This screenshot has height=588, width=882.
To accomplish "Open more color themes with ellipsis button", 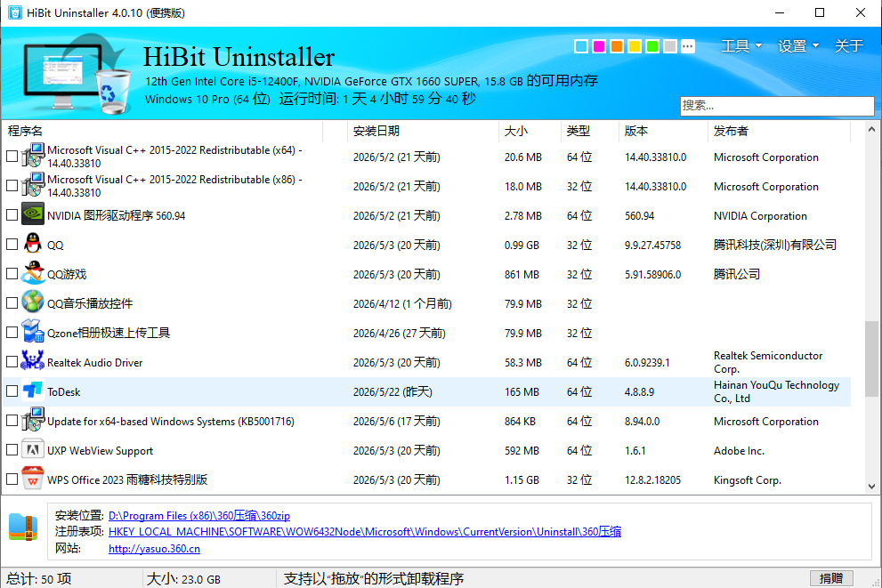I will (x=687, y=46).
